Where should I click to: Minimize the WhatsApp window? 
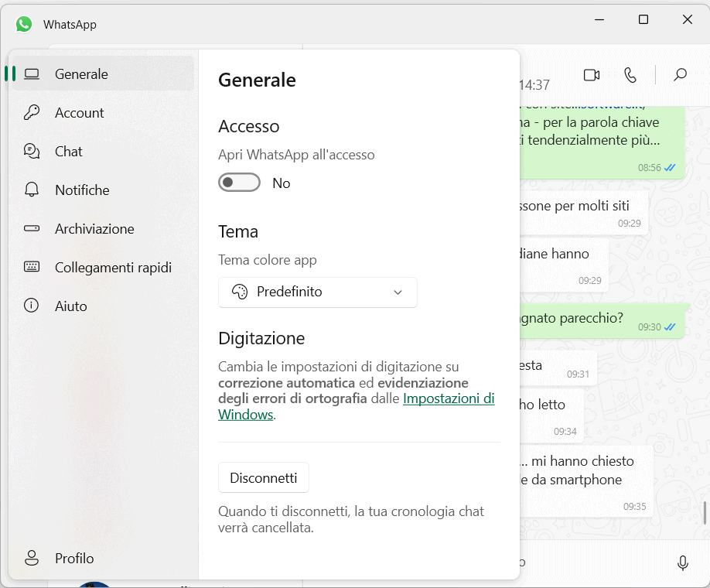599,20
